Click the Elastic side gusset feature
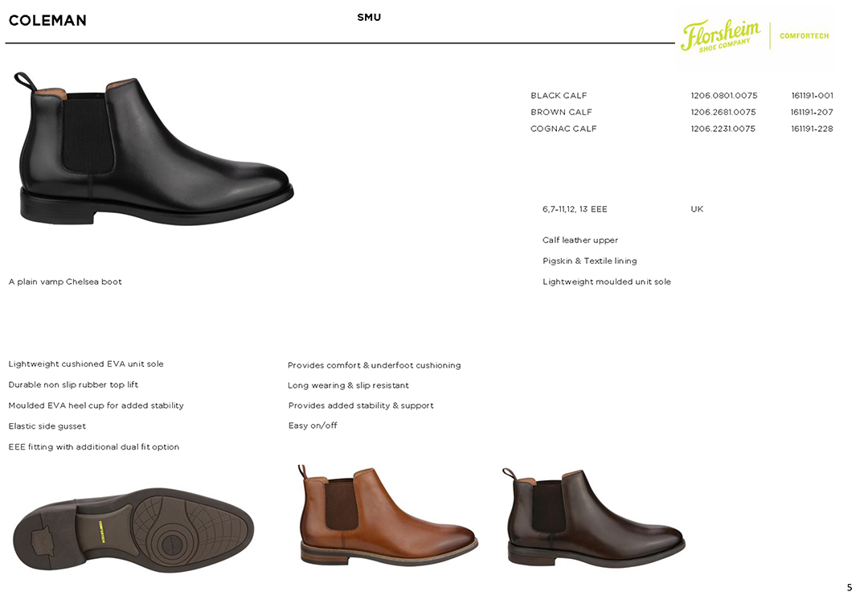 tap(47, 426)
